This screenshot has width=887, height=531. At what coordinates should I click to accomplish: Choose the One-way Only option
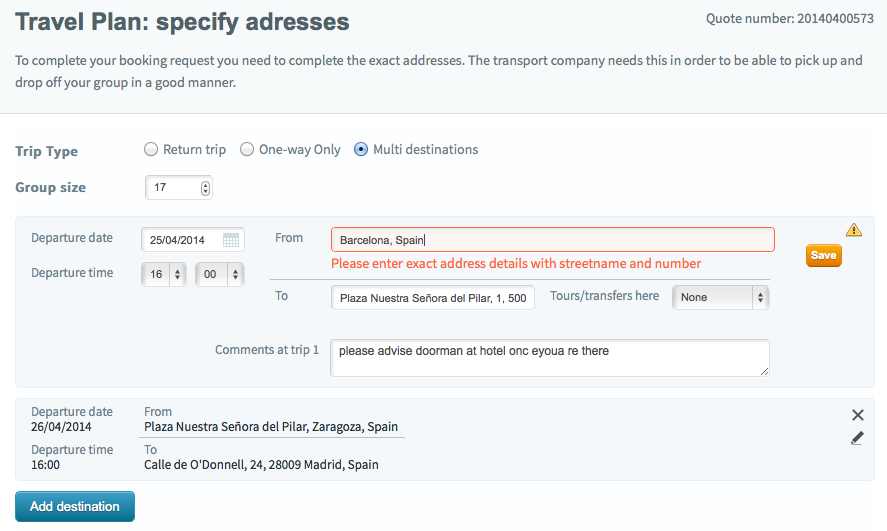(247, 150)
